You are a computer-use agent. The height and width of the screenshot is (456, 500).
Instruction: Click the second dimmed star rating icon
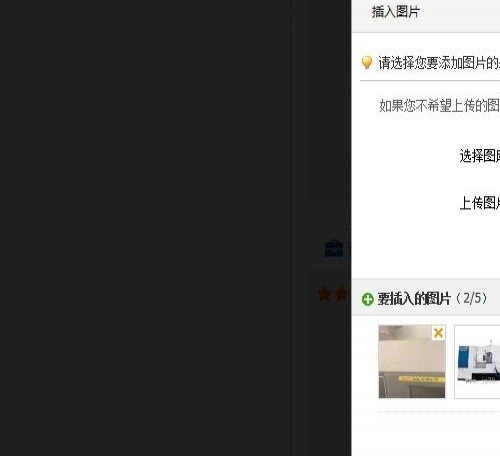341,294
